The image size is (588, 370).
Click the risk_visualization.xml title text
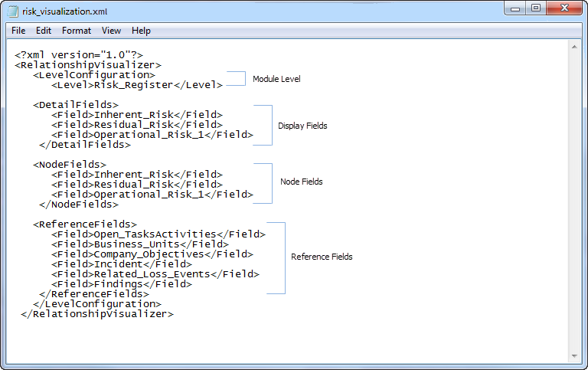click(64, 11)
